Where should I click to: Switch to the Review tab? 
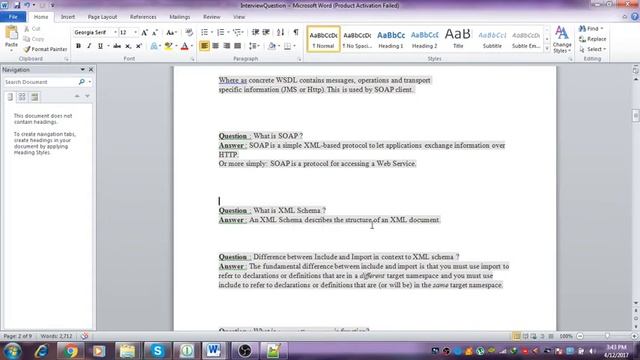pos(211,17)
